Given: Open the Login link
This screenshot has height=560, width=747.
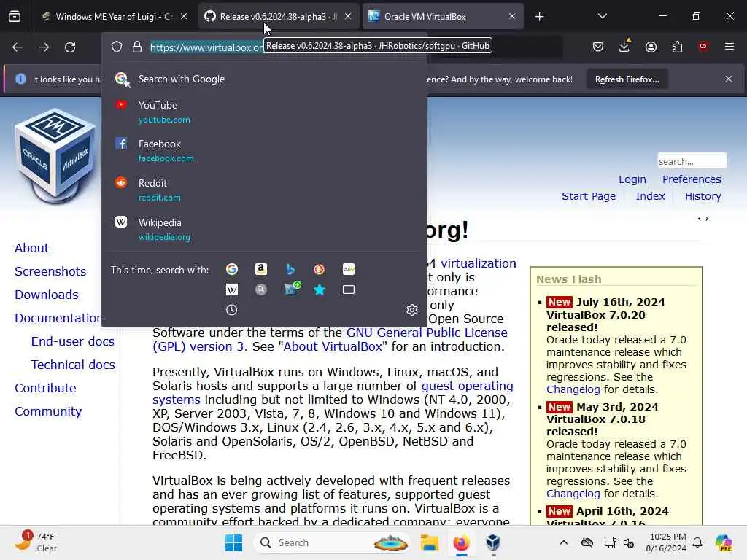Looking at the screenshot, I should [632, 179].
